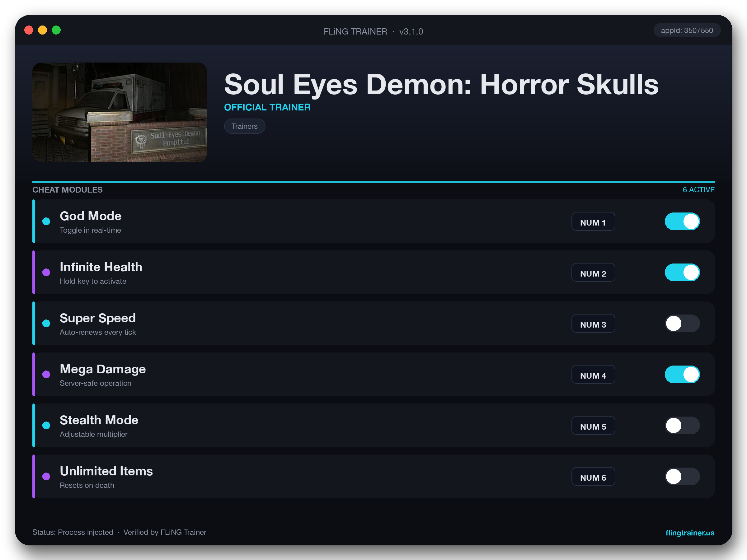Viewport: 747px width, 560px height.
Task: Select the Stealth Mode module title
Action: [99, 420]
